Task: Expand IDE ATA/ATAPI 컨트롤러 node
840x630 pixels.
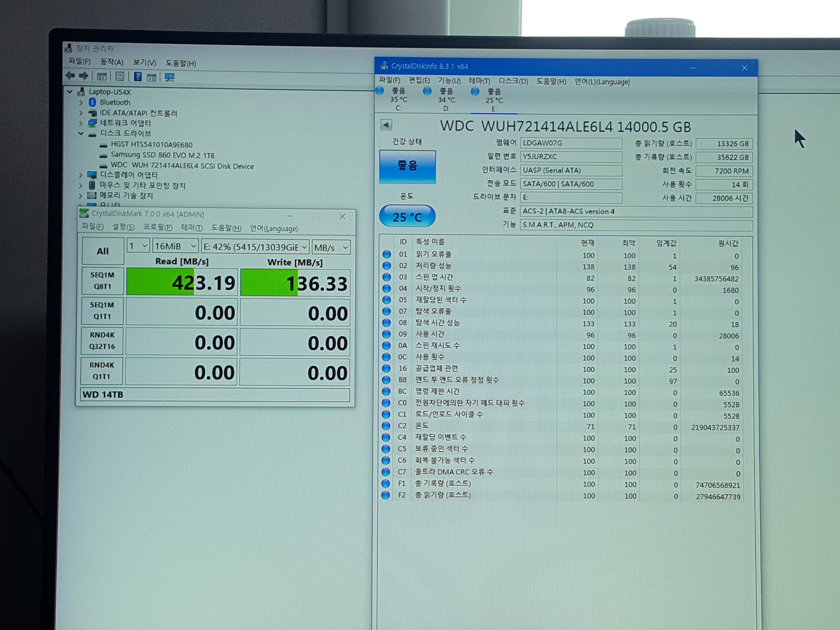Action: [81, 113]
